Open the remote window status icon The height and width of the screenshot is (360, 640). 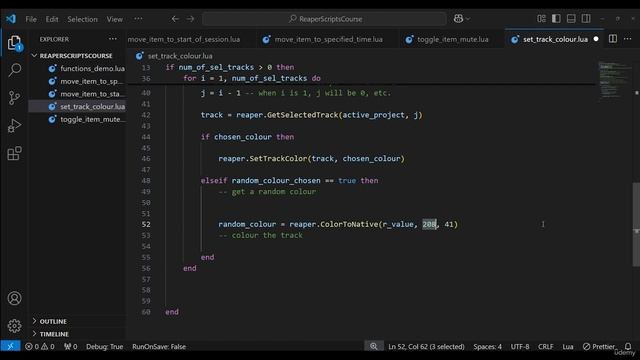click(x=10, y=347)
